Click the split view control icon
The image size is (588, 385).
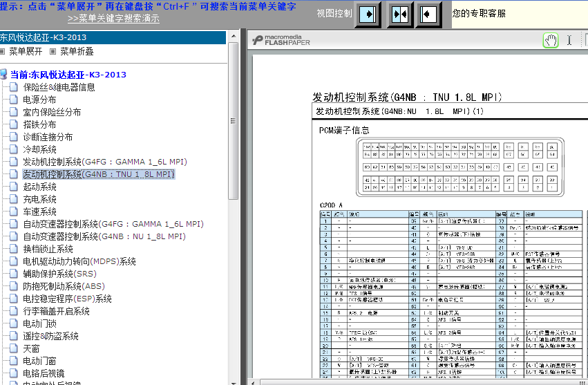(400, 15)
